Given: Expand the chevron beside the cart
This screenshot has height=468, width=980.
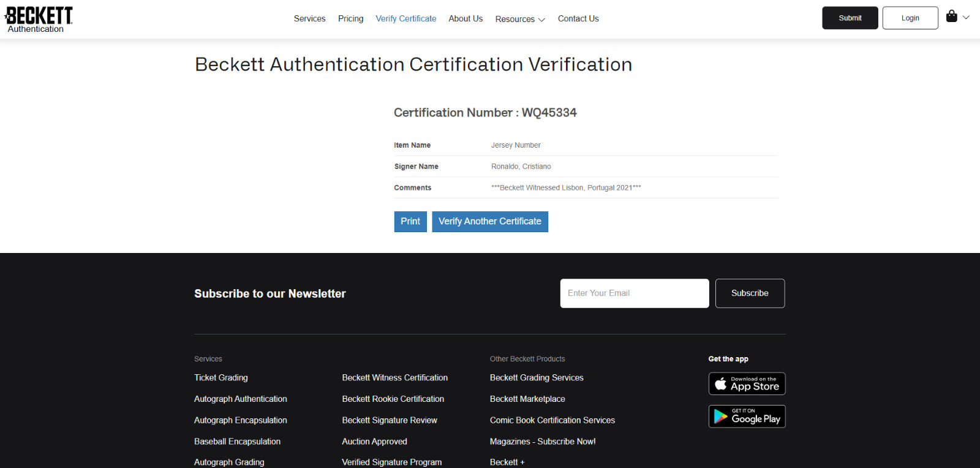Looking at the screenshot, I should 966,17.
